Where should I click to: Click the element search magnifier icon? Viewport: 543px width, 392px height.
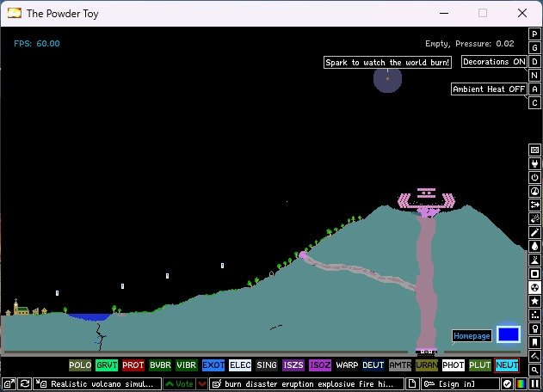(534, 370)
